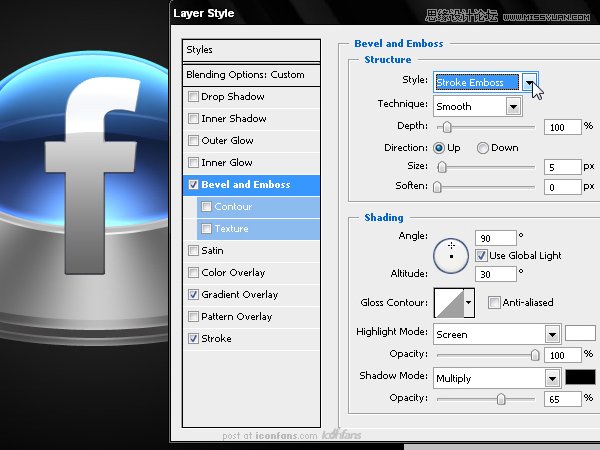Tick the Outer Glow checkbox
This screenshot has height=450, width=600.
[x=193, y=140]
